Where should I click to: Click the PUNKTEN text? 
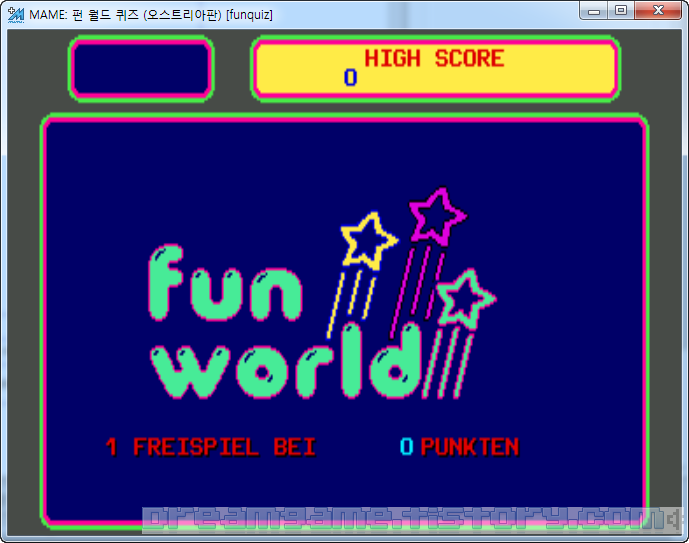pos(470,447)
